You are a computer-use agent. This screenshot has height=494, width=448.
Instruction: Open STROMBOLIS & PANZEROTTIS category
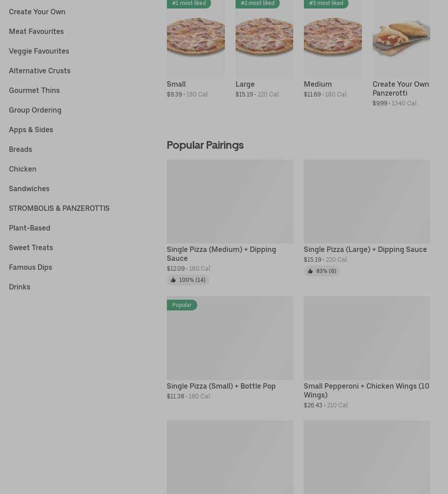(x=59, y=208)
